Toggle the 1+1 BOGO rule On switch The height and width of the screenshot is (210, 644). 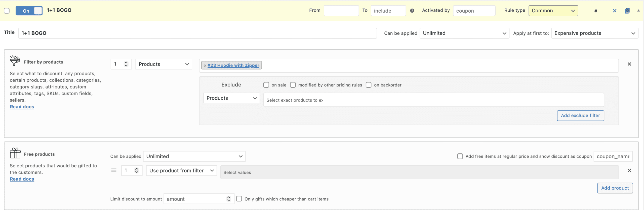pos(29,11)
